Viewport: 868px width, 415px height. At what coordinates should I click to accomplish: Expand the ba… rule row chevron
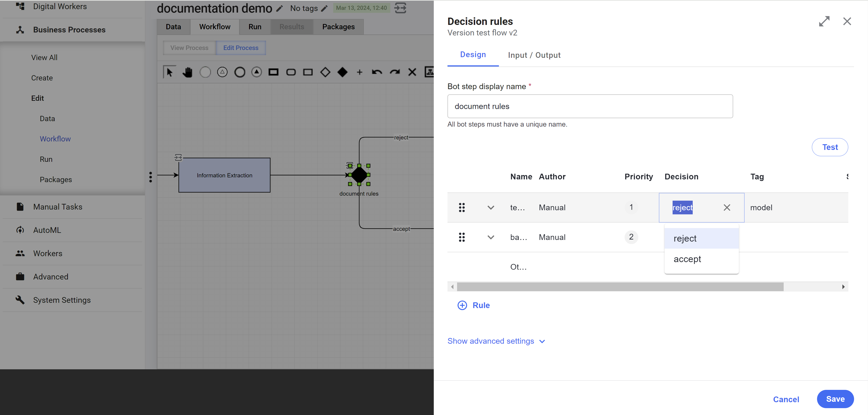pyautogui.click(x=491, y=237)
